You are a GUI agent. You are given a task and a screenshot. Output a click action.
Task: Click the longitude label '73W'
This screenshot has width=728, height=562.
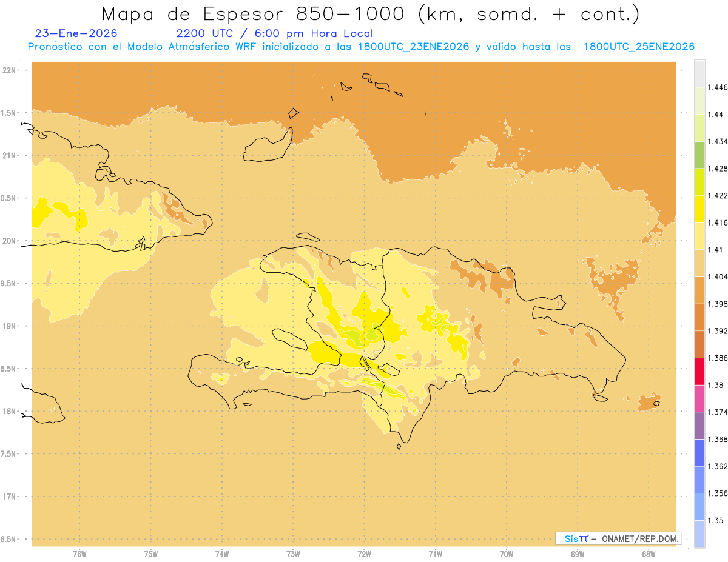pyautogui.click(x=293, y=554)
